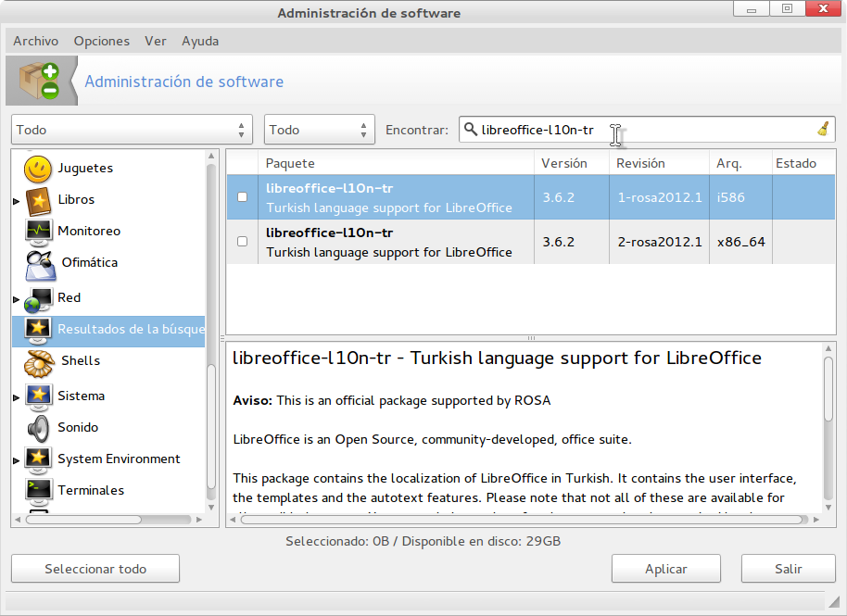Click the broom clear-search icon

(823, 129)
